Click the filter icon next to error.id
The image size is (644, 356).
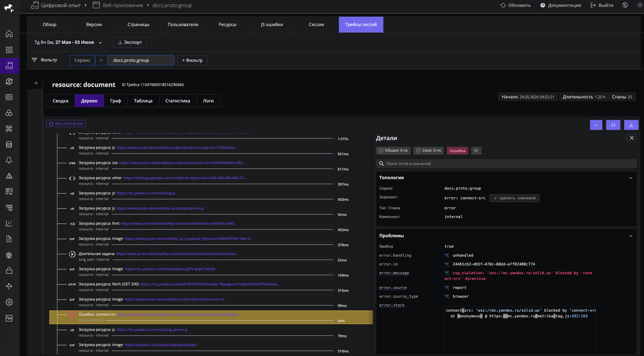(x=446, y=264)
